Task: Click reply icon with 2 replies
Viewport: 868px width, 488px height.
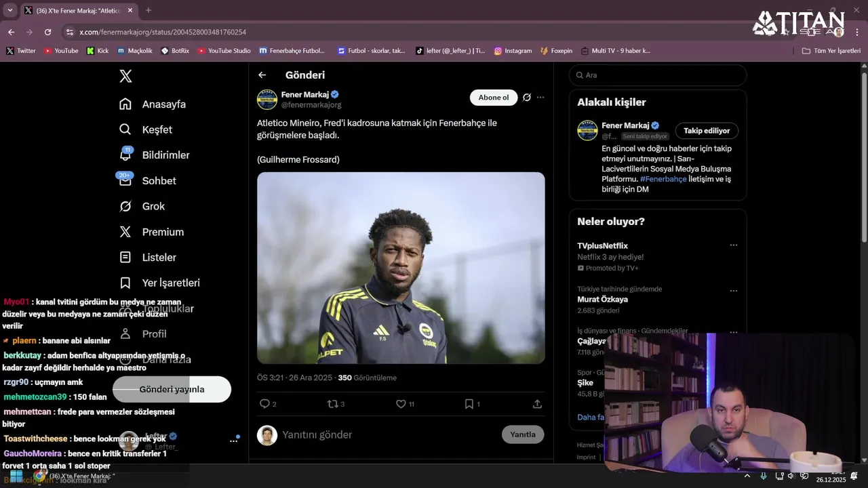Action: point(265,404)
